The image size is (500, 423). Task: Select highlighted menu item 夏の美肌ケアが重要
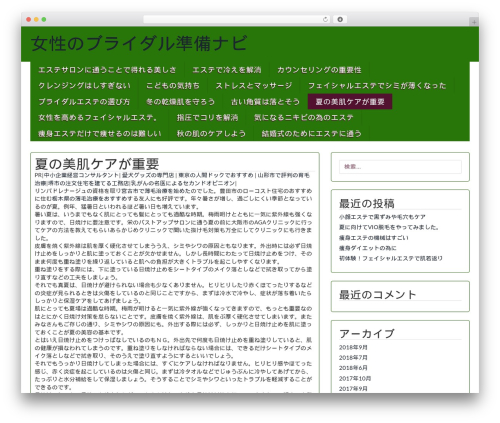pos(350,102)
